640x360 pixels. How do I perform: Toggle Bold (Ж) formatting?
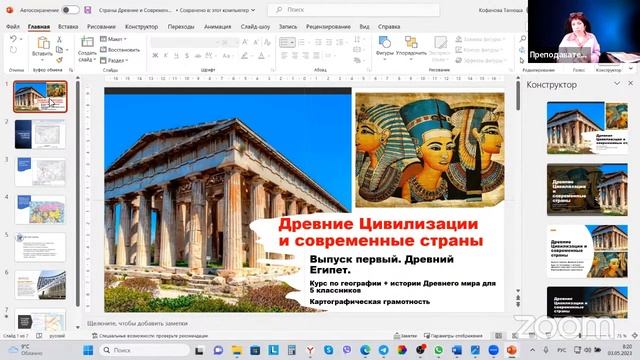155,56
